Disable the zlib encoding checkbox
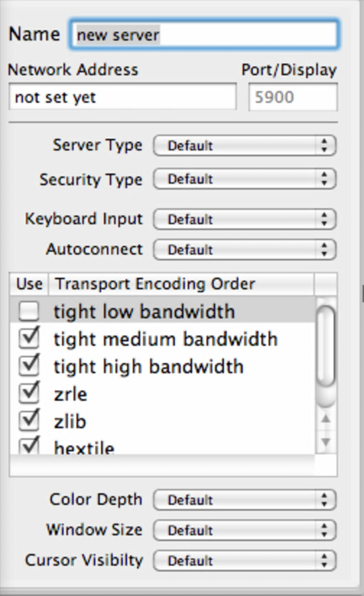 (x=29, y=421)
